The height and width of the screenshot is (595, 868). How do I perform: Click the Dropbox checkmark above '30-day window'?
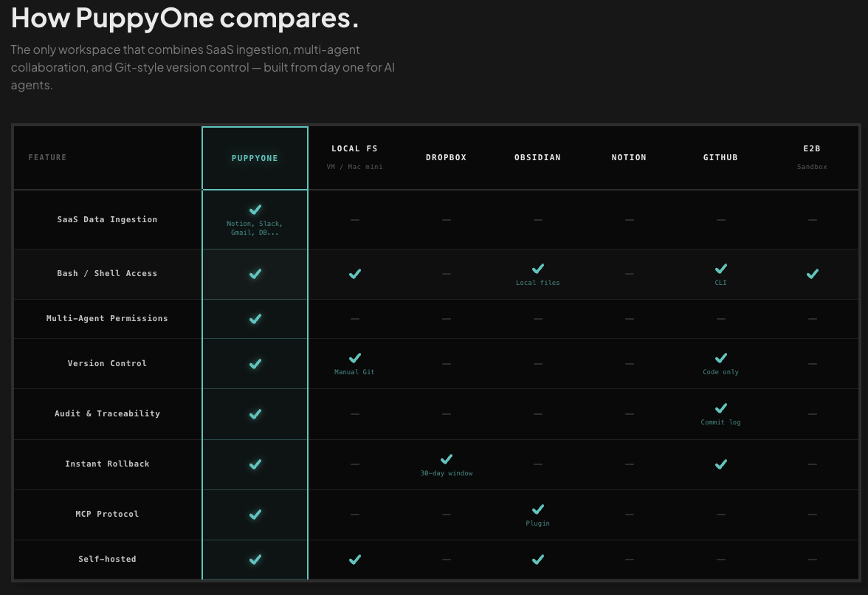click(446, 459)
